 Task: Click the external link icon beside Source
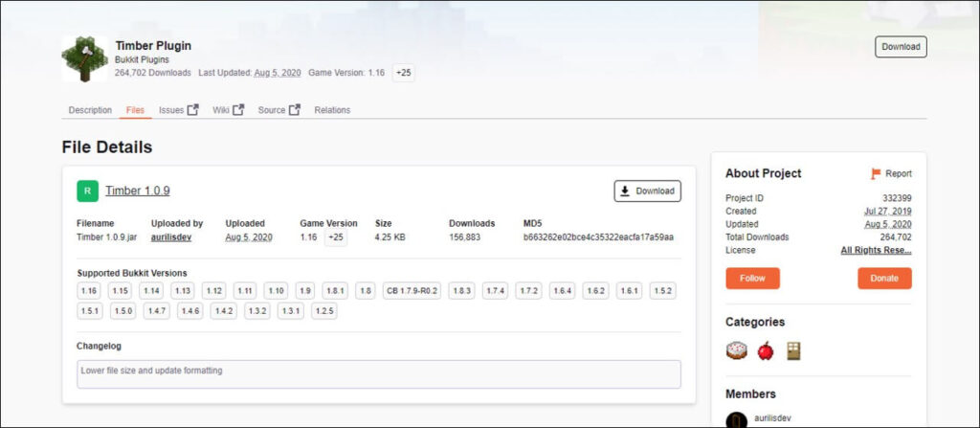point(295,109)
